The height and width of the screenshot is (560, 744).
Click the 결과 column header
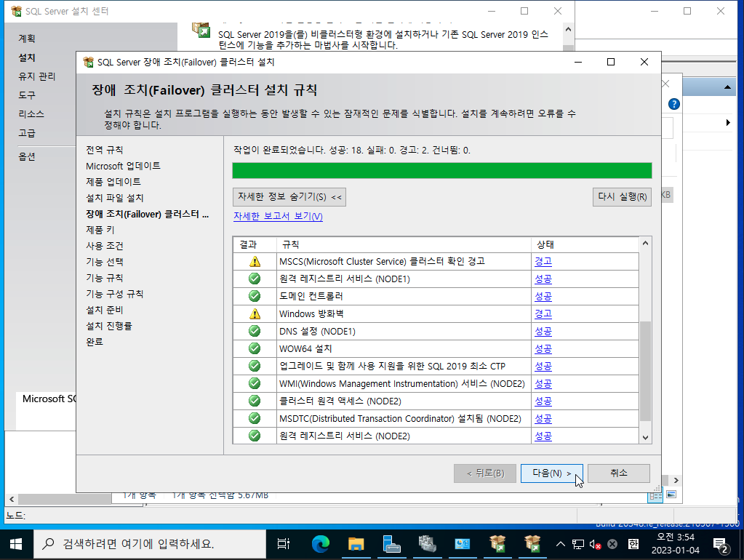coord(255,244)
